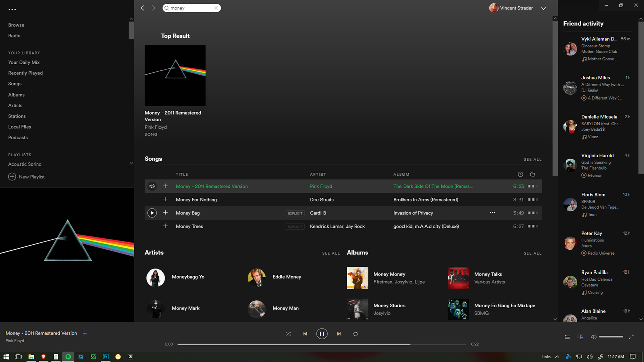Click SEE ALL next to Artists
The width and height of the screenshot is (644, 362).
click(331, 253)
